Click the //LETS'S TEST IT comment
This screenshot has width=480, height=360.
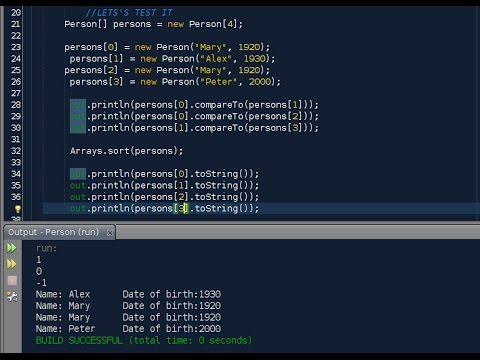129,13
